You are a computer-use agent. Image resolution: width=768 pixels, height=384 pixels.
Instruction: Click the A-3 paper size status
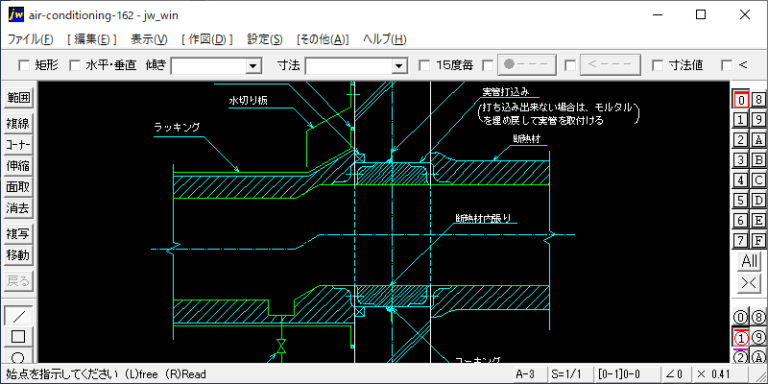coord(529,375)
